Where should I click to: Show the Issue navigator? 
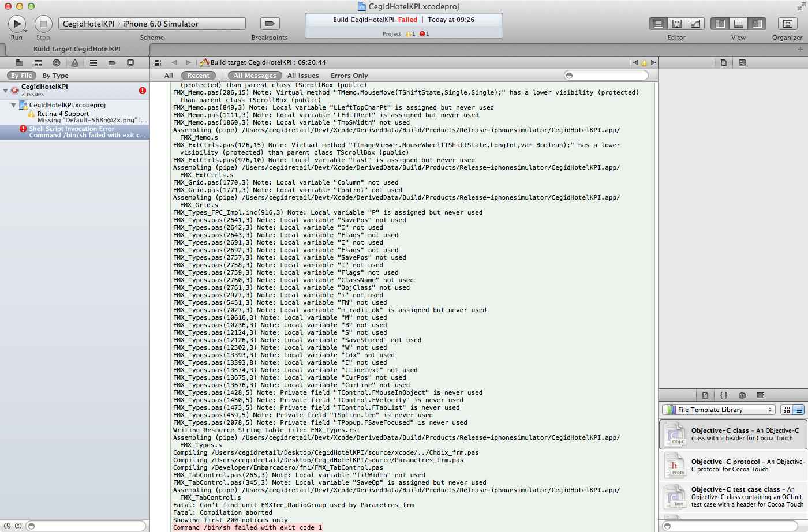point(75,62)
